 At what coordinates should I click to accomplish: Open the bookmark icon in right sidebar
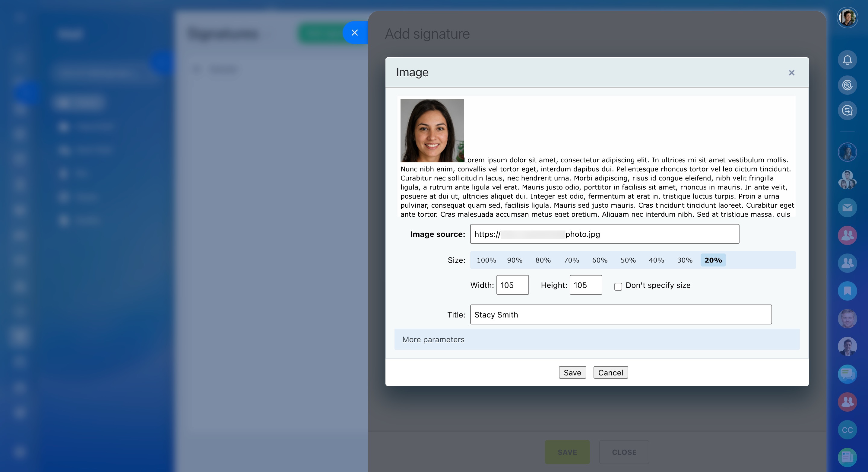click(847, 291)
